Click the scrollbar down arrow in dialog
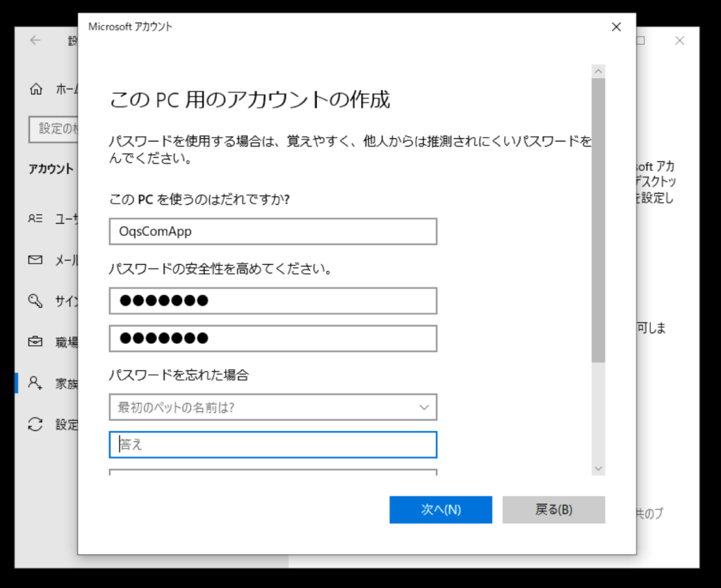Screen dimensions: 721x588 tap(598, 468)
